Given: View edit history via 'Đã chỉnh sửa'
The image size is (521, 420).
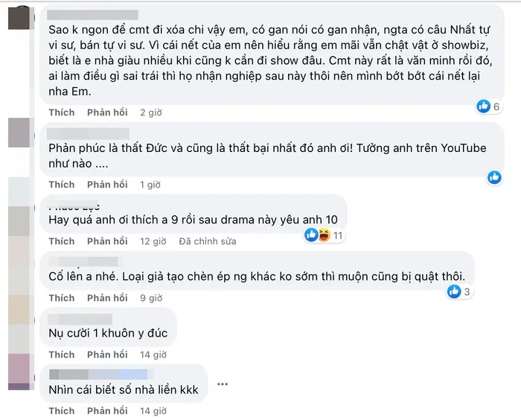Looking at the screenshot, I should (x=208, y=241).
